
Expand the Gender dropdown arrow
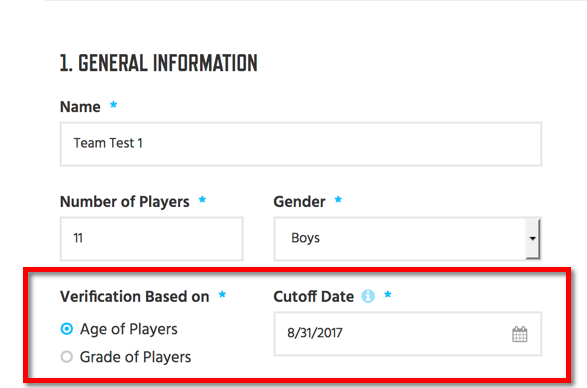(x=532, y=239)
